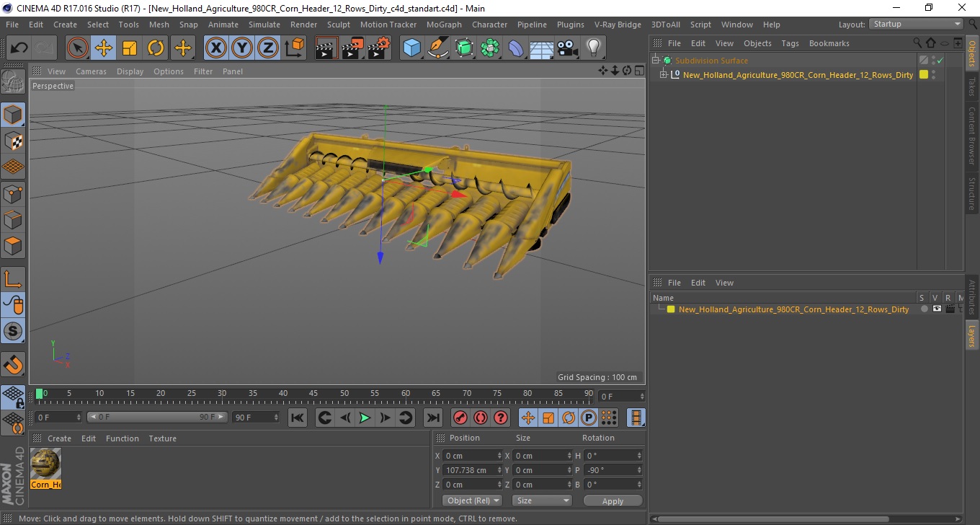Expand the New_Holland null object tree
The height and width of the screenshot is (525, 980).
click(x=664, y=74)
